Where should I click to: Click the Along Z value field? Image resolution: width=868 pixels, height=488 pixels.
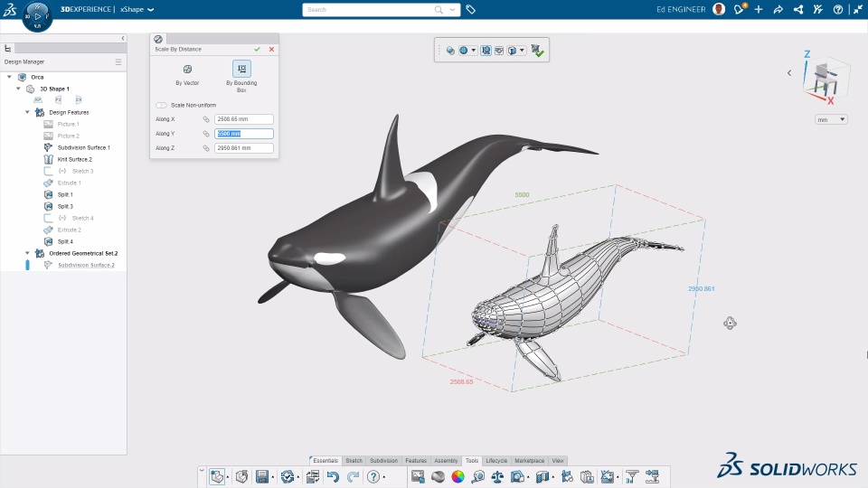point(243,147)
